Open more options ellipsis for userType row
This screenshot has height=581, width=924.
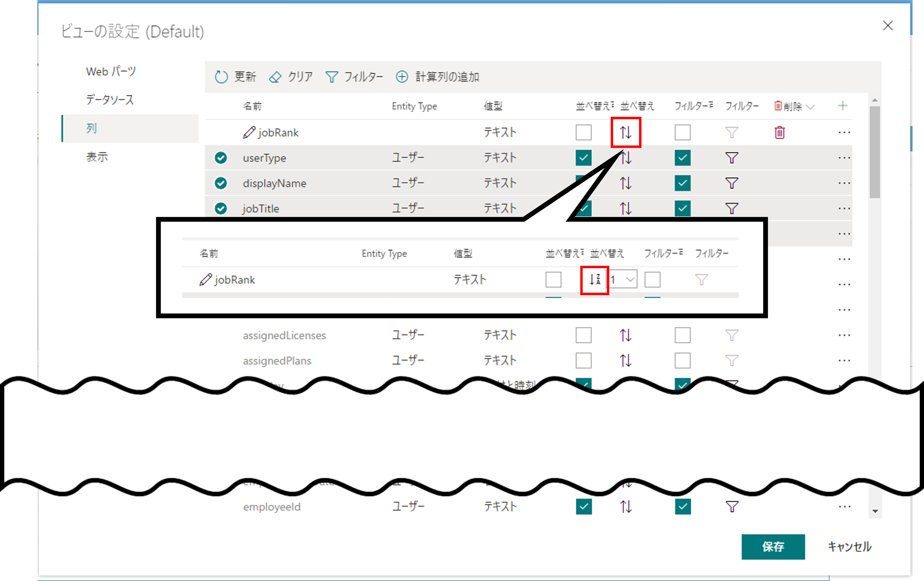click(844, 158)
